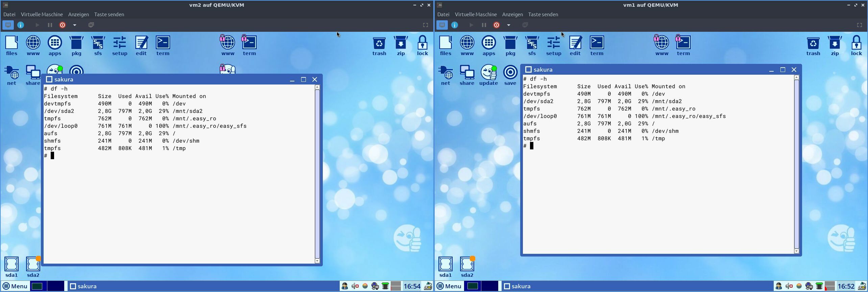Click the lock icon on vm1 desktop

pos(856,46)
